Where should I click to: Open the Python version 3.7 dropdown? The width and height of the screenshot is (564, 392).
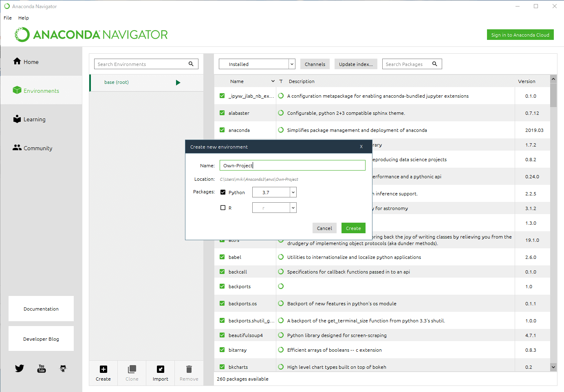coord(274,192)
